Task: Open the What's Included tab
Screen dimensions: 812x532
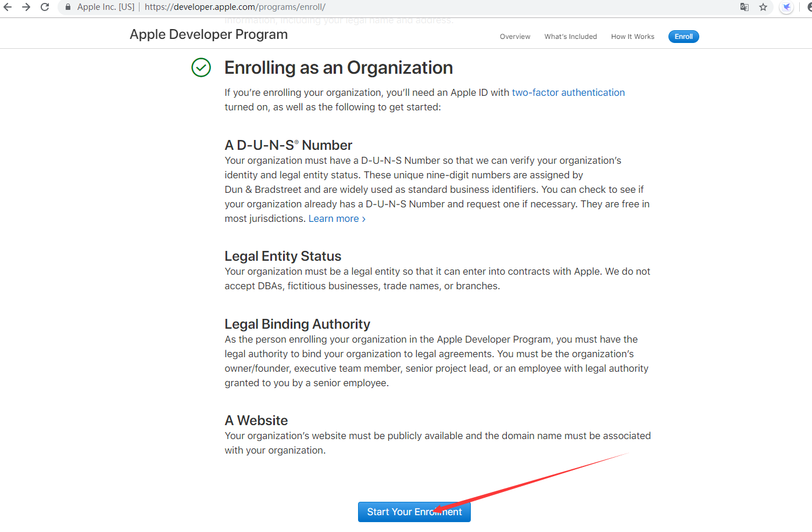Action: pos(571,37)
